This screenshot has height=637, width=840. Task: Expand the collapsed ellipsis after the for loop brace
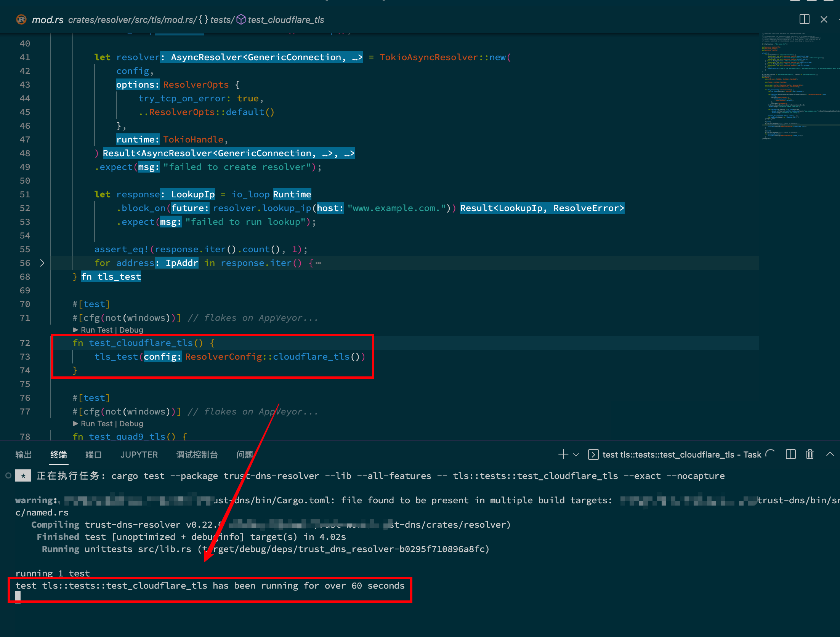click(318, 263)
